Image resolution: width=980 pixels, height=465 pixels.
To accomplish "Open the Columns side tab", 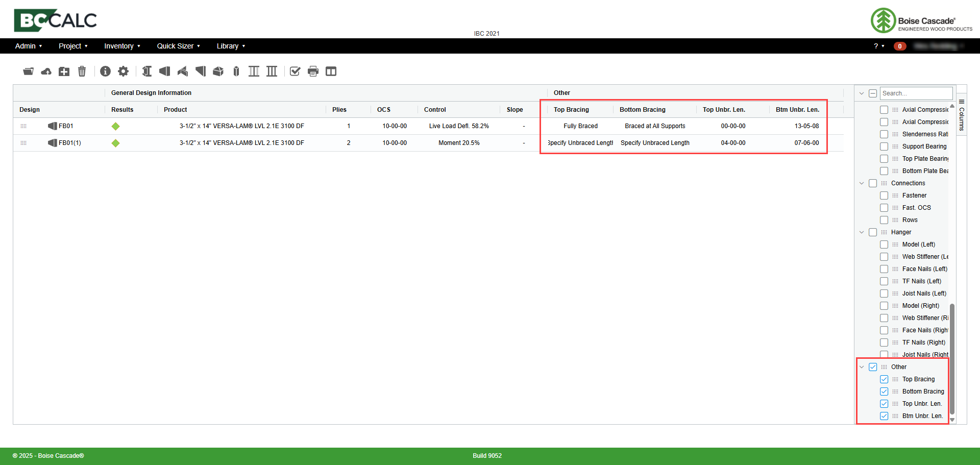I will tap(962, 115).
